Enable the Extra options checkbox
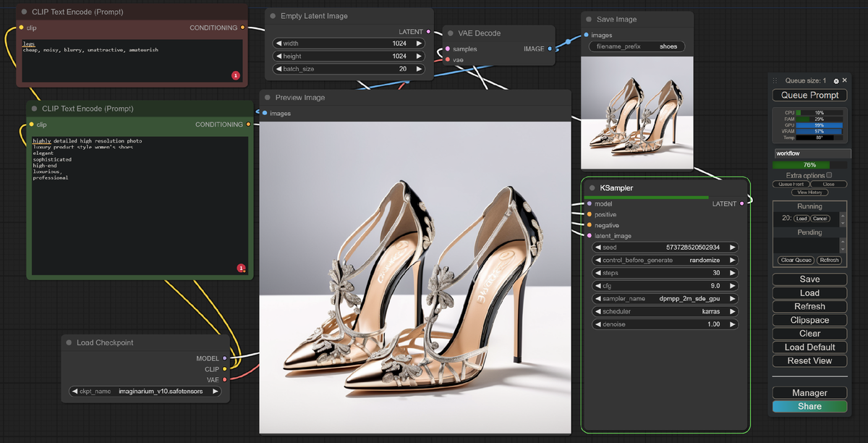The height and width of the screenshot is (443, 868). (x=829, y=175)
